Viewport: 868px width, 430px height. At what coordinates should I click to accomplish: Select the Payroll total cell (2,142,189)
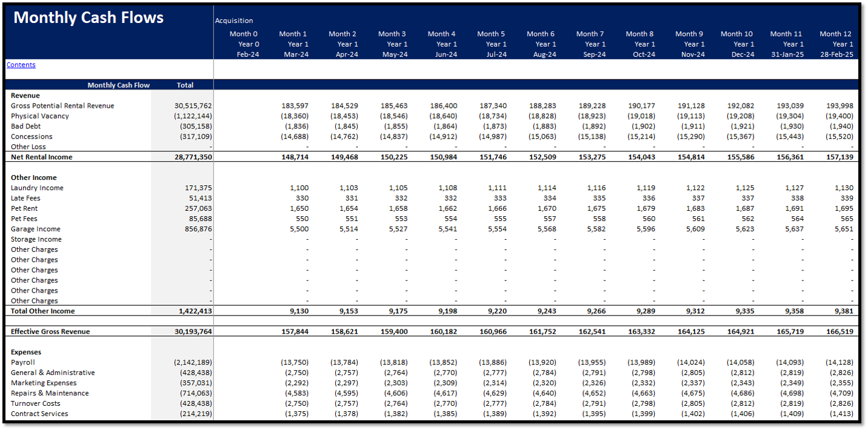pyautogui.click(x=192, y=362)
